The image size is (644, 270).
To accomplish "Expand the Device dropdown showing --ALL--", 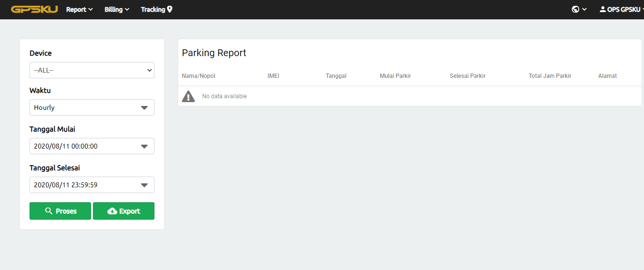I will 92,70.
